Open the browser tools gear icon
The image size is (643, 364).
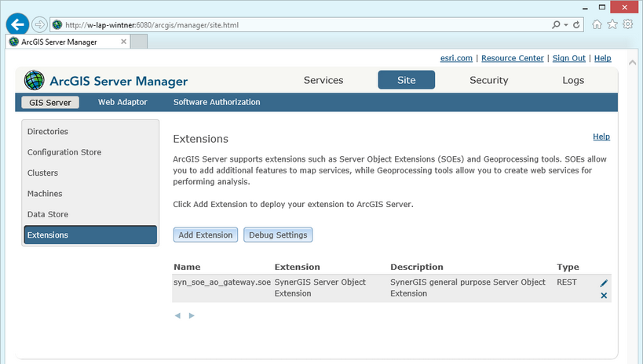628,24
